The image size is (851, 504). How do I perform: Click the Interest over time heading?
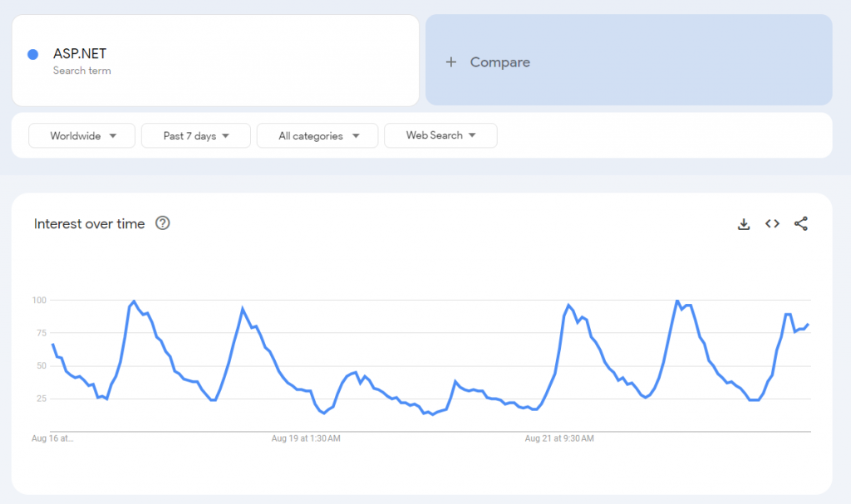click(x=89, y=223)
